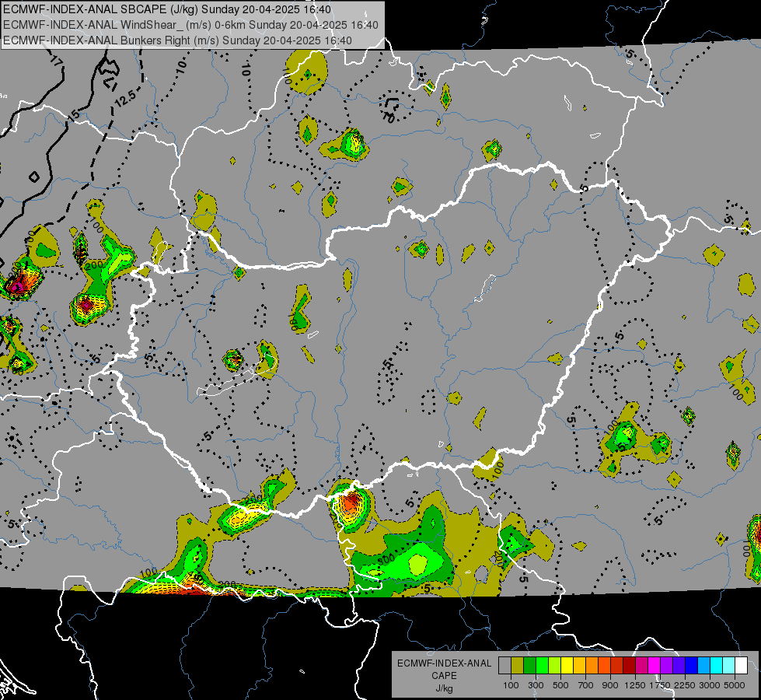Click the J/kg unit label in the legend
This screenshot has height=700, width=761.
(444, 689)
